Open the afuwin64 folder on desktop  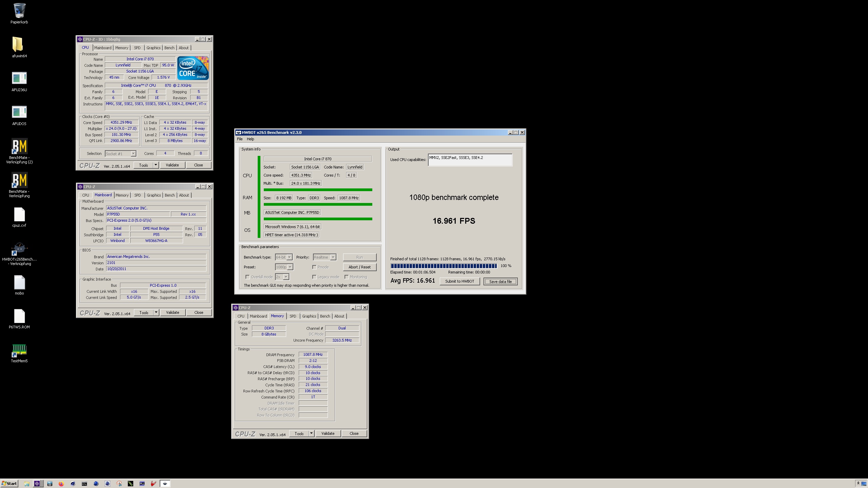19,47
